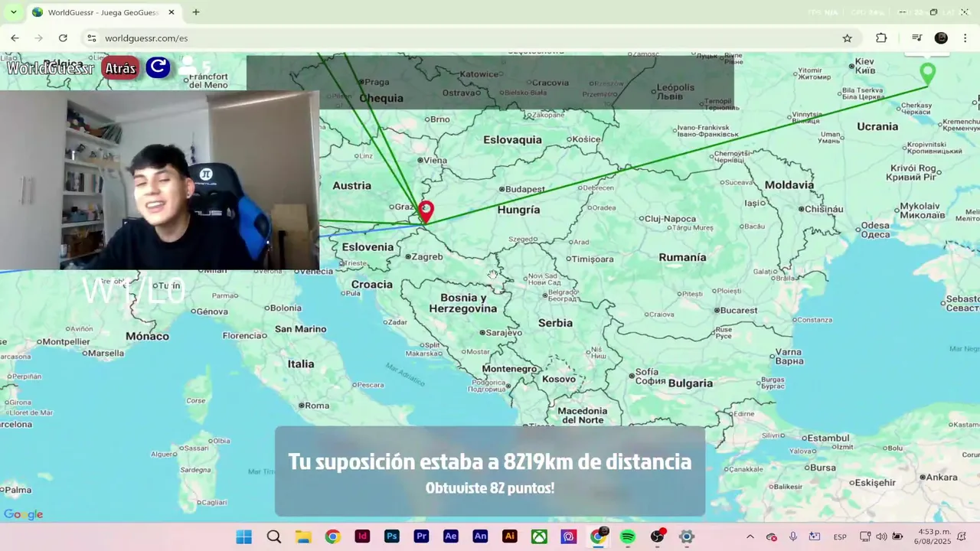Image resolution: width=980 pixels, height=551 pixels.
Task: Open Windows Settings gear in the taskbar
Action: point(687,536)
